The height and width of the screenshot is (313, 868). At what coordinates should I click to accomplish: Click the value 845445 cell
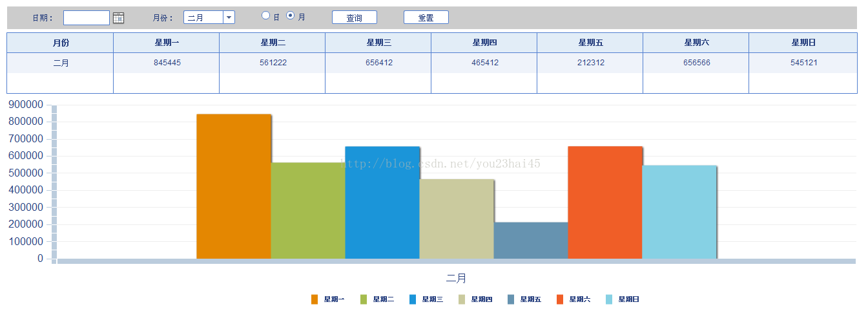click(x=167, y=63)
